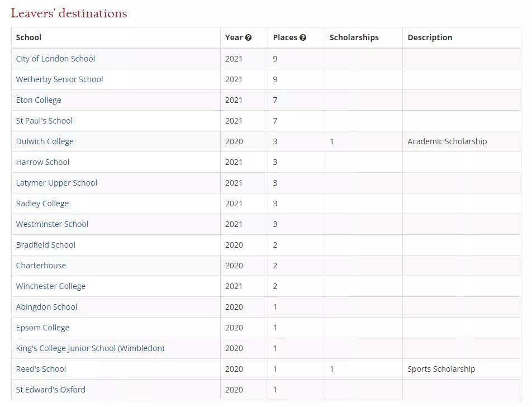
Task: Visit the Latymer Upper School page
Action: tap(56, 183)
